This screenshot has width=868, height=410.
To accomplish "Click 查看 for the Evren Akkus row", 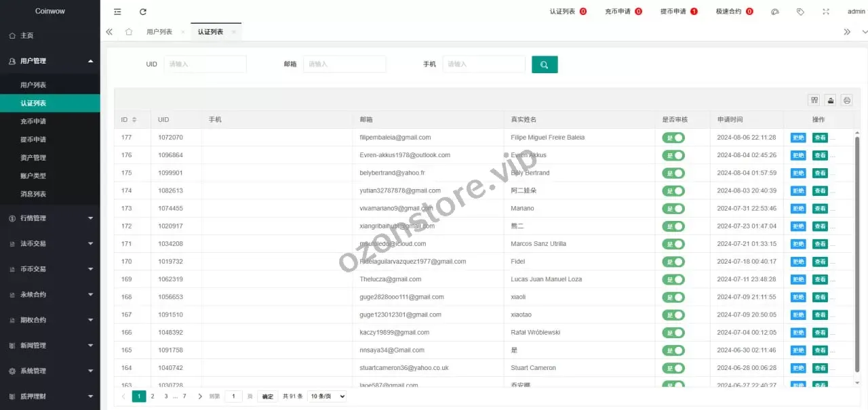I will coord(820,155).
